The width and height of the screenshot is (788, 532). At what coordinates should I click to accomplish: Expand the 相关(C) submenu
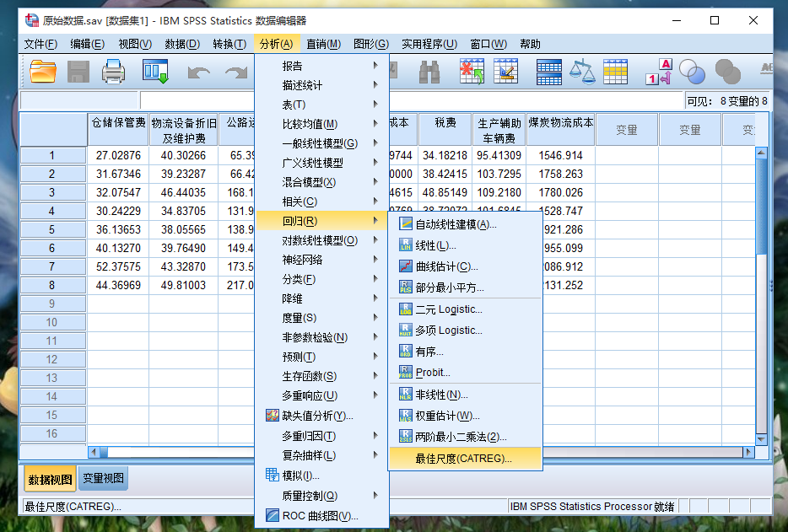pyautogui.click(x=321, y=202)
